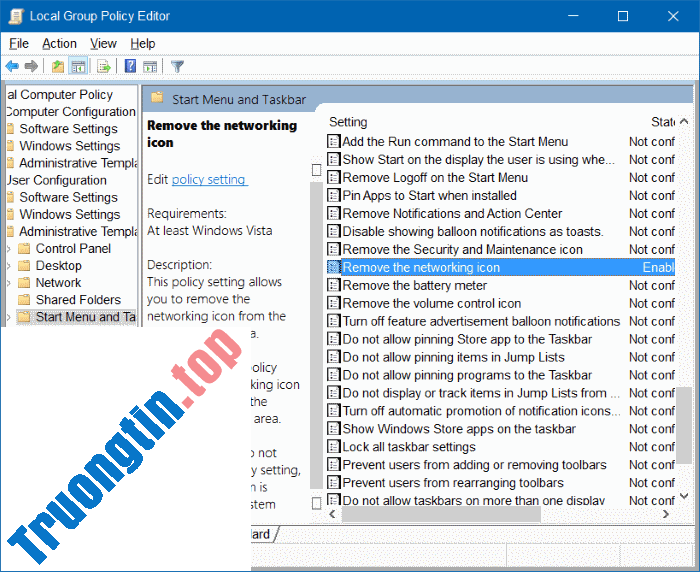Open the Help menu
The image size is (700, 572).
pos(143,43)
